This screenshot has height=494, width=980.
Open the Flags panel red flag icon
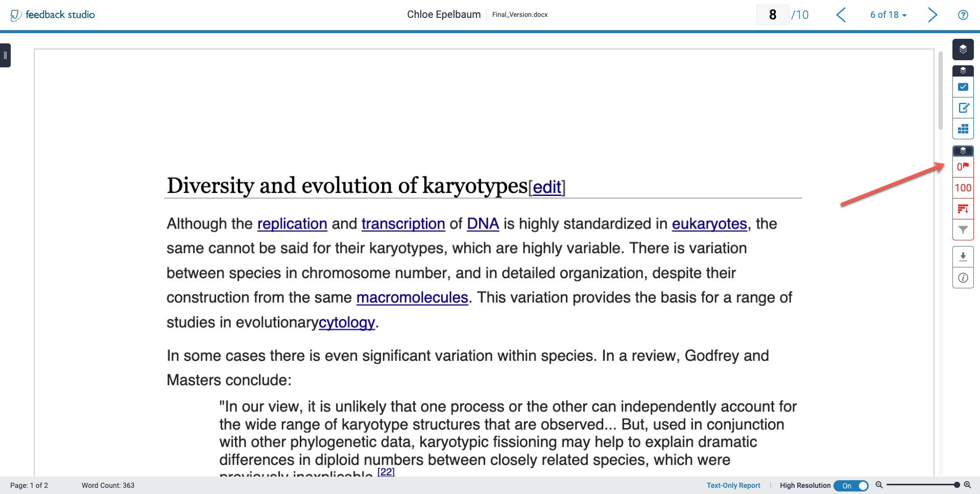pyautogui.click(x=963, y=167)
